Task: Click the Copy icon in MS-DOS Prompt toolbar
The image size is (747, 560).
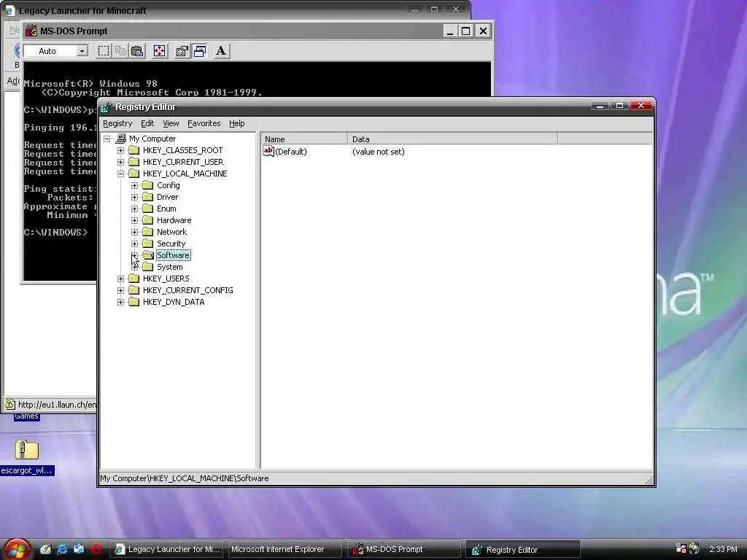Action: tap(120, 51)
